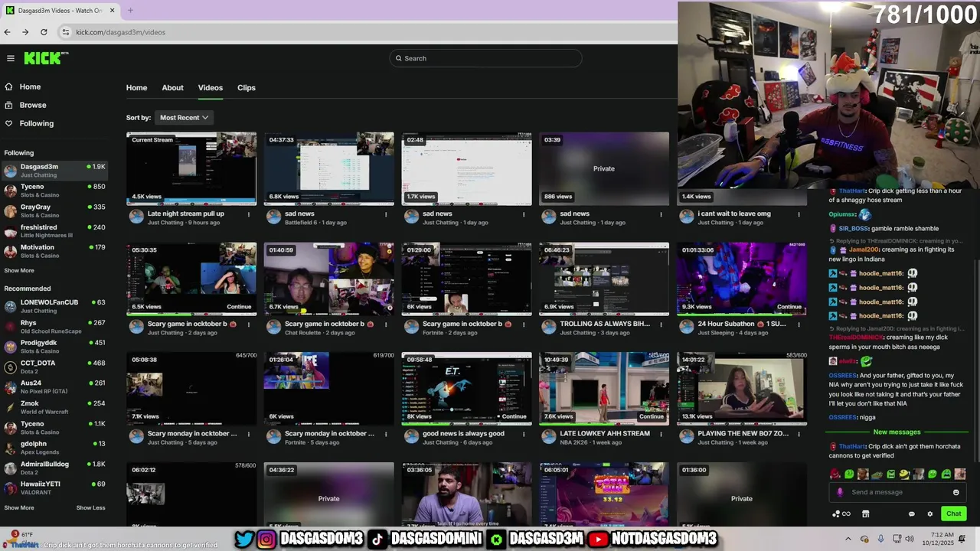
Task: Jump to New messages in chat
Action: click(x=897, y=432)
